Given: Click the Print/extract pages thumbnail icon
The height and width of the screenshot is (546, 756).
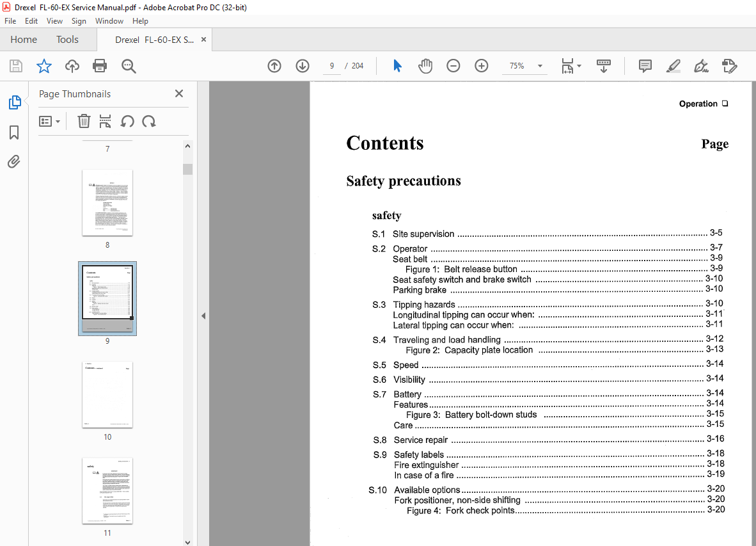Looking at the screenshot, I should point(105,121).
